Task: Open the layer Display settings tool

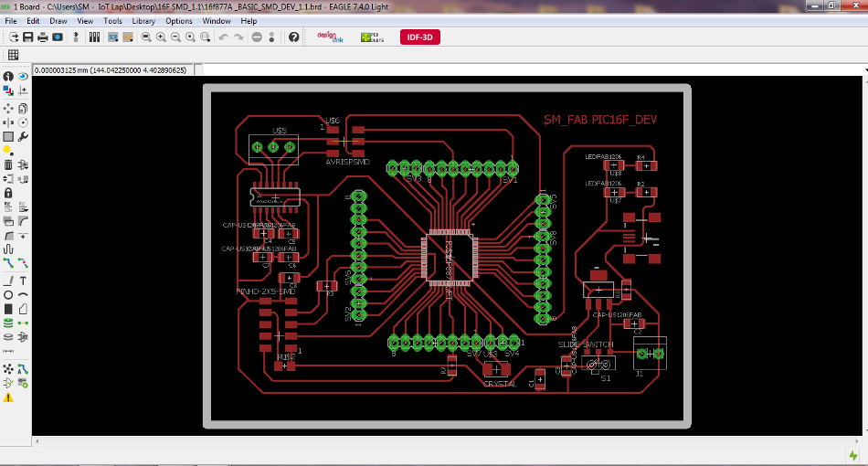Action: [8, 90]
